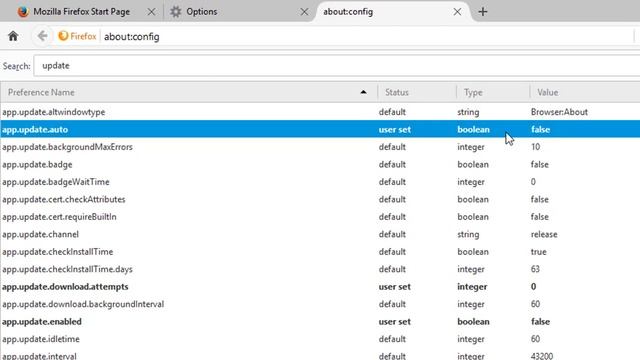Select the app.update.auto preference row
The height and width of the screenshot is (360, 640).
(320, 129)
